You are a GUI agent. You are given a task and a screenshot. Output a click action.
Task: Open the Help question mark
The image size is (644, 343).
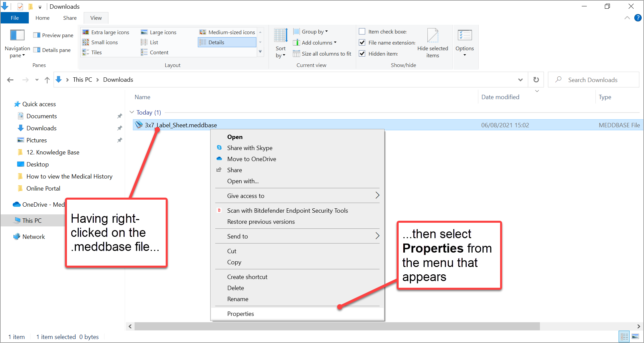[x=638, y=18]
